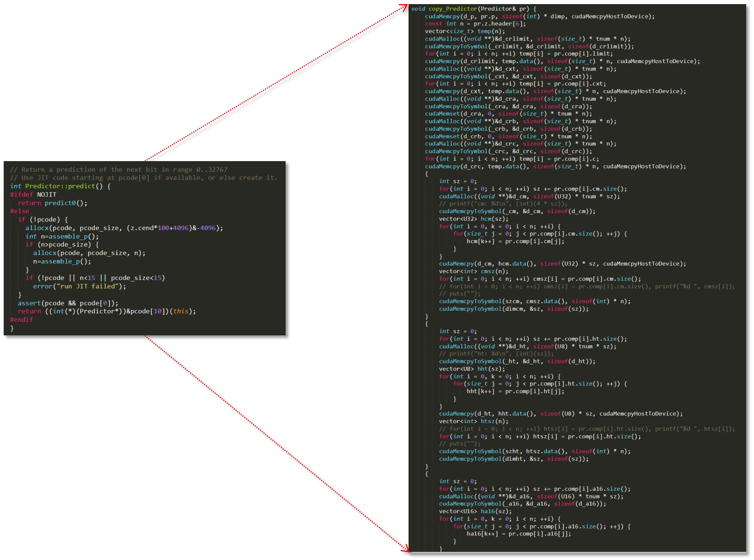The height and width of the screenshot is (560, 754).
Task: Click the 'vector<U32> hcm(sz);' line
Action: 474,219
